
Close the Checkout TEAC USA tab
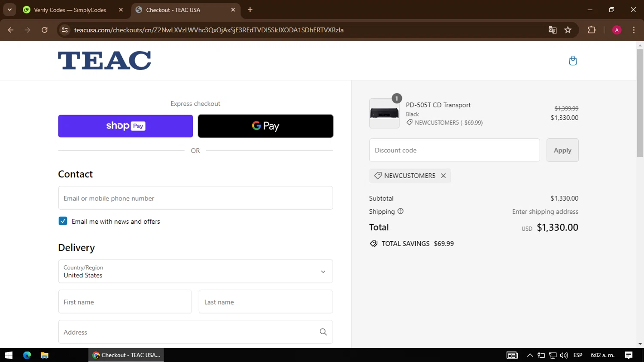(x=233, y=10)
